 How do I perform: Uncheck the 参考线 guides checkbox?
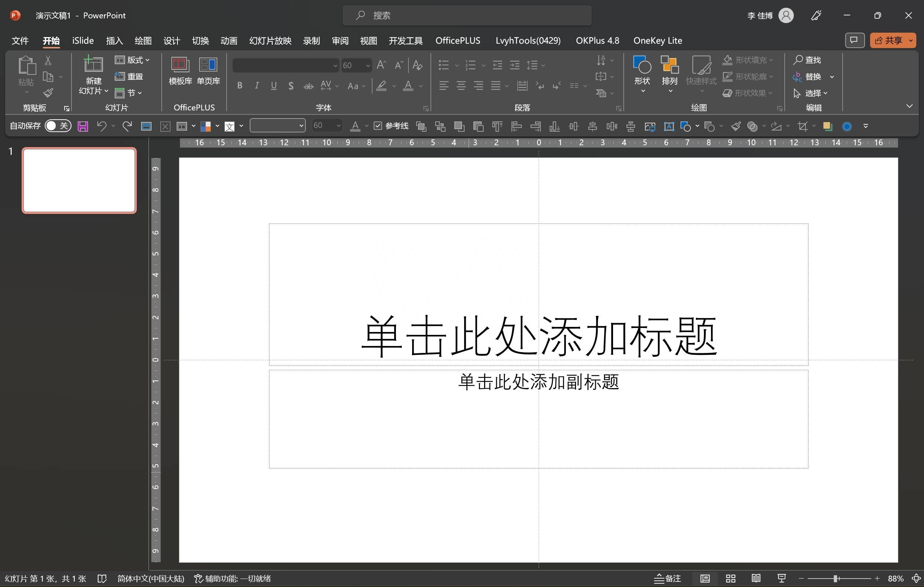click(x=378, y=125)
